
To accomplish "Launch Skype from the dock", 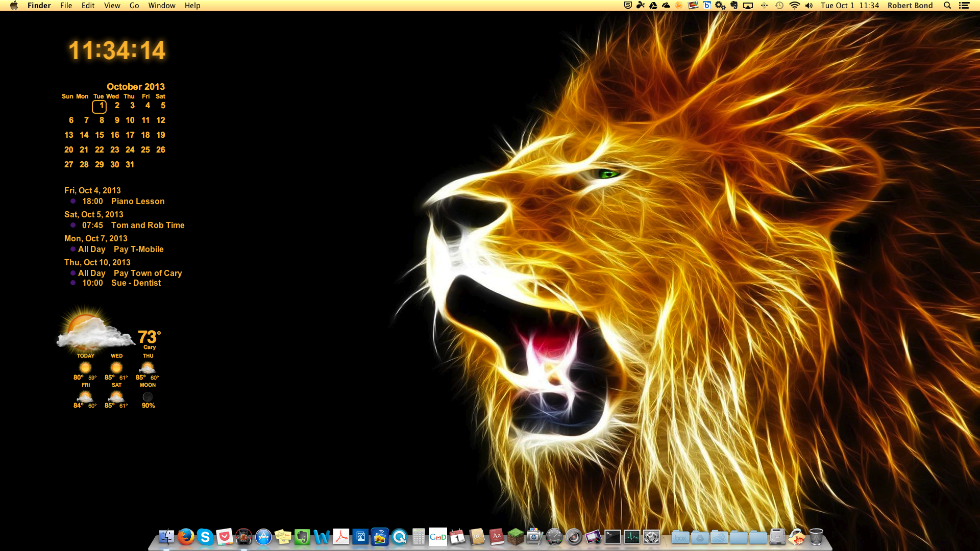I will (x=205, y=537).
